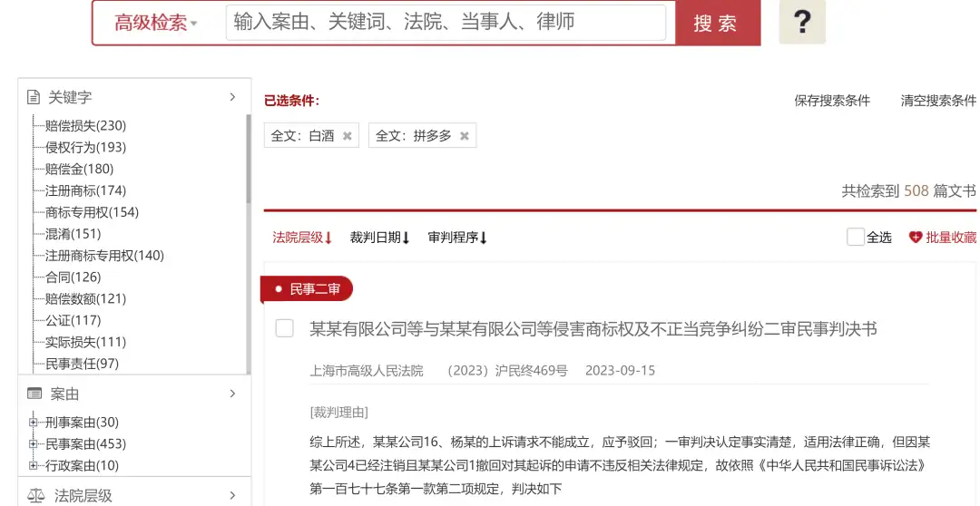Select 行政案由(10) category label
The width and height of the screenshot is (980, 506).
tap(82, 465)
